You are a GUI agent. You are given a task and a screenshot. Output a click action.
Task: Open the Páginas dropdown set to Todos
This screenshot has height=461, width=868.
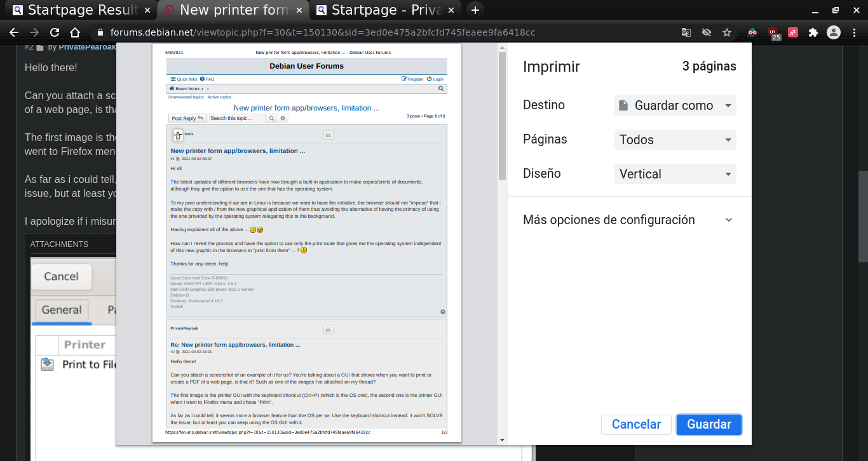(675, 140)
